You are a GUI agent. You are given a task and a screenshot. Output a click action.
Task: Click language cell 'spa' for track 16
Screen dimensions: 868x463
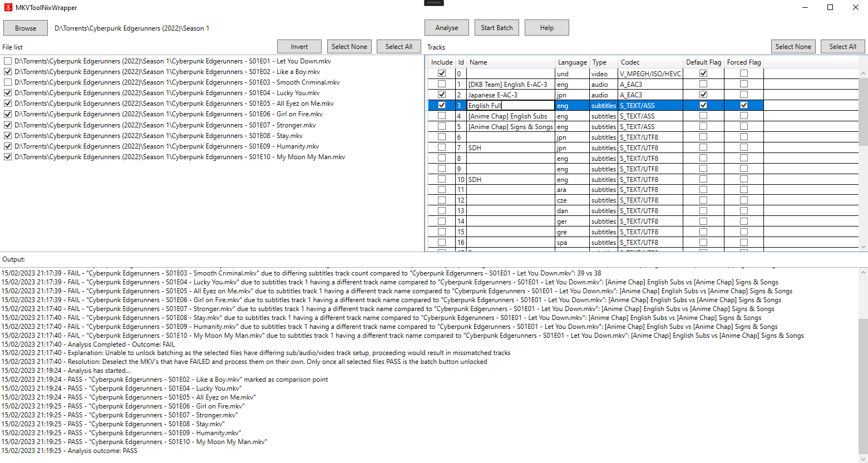(x=573, y=243)
